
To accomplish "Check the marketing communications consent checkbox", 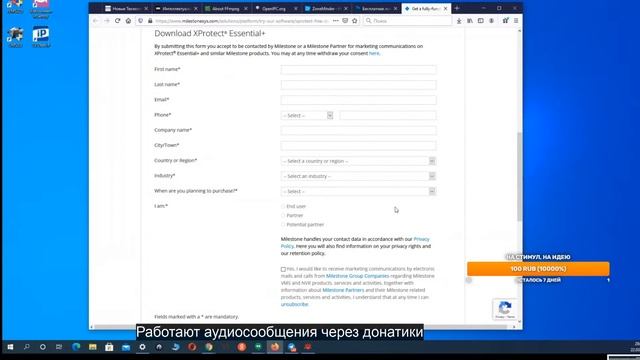I will [283, 269].
